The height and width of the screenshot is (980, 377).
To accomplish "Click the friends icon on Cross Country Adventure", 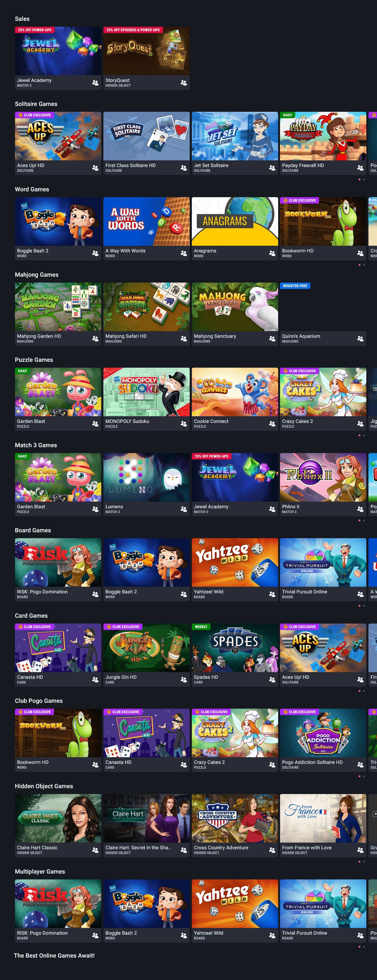I will 272,850.
